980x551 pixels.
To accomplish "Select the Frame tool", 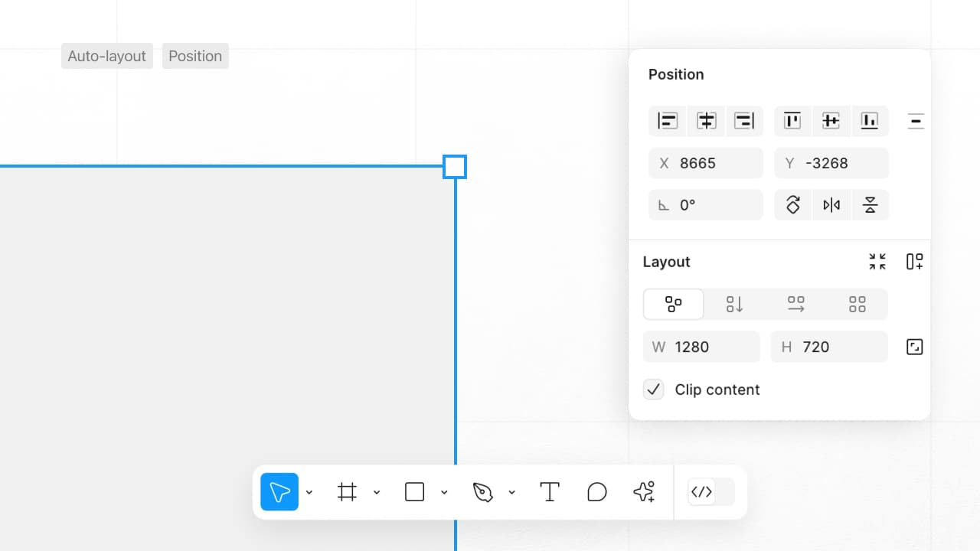I will coord(347,492).
